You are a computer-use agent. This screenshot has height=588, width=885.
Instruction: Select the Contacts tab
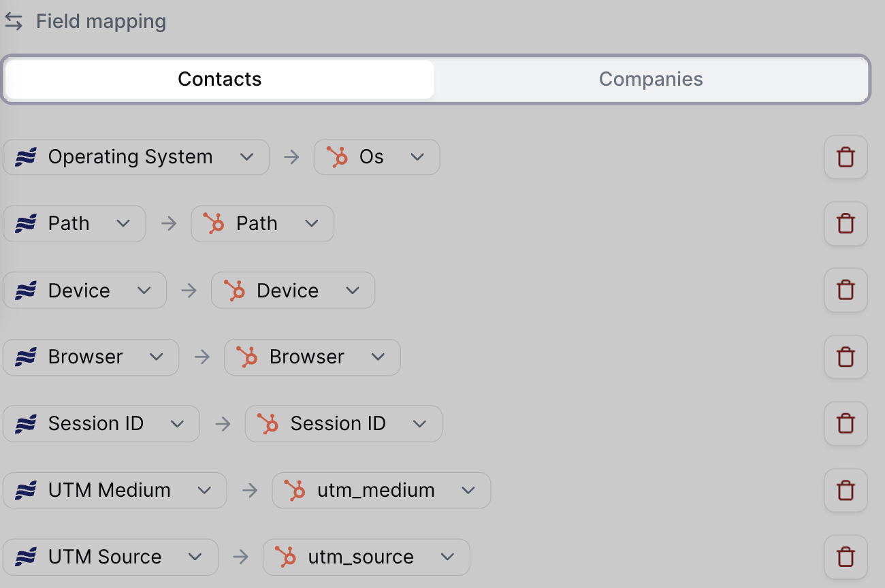pyautogui.click(x=219, y=79)
